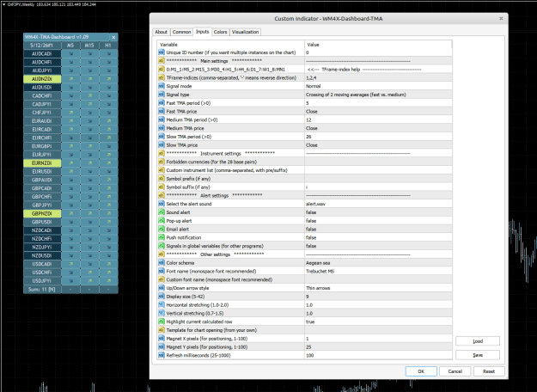
Task: Switch to the Common tab
Action: coord(181,32)
